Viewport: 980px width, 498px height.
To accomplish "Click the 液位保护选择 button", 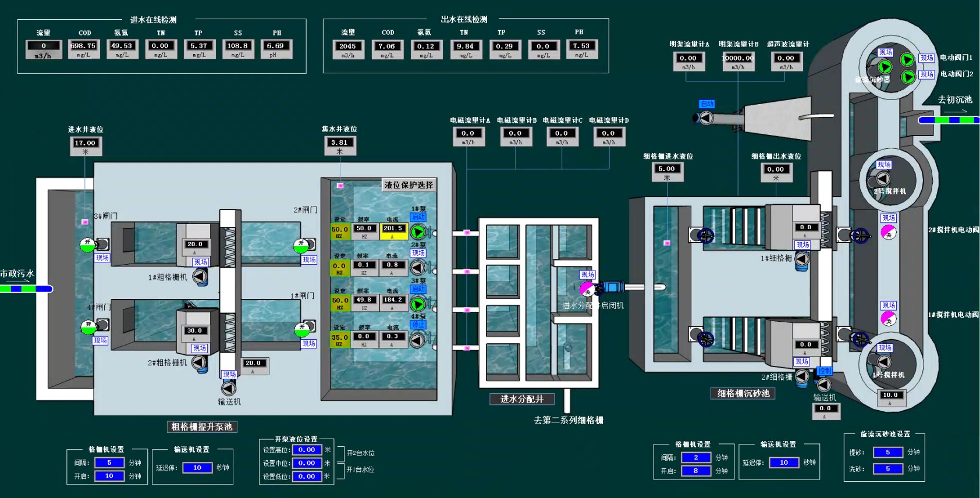I will (x=409, y=185).
